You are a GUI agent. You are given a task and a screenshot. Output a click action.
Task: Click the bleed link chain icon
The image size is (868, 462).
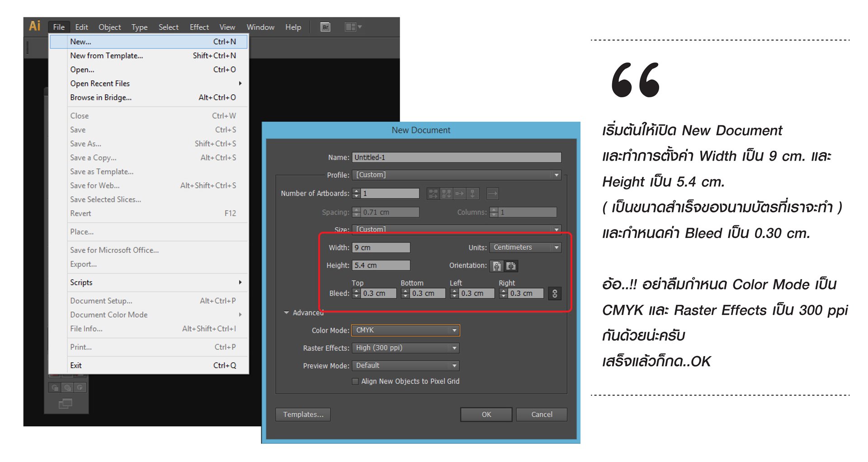click(555, 294)
